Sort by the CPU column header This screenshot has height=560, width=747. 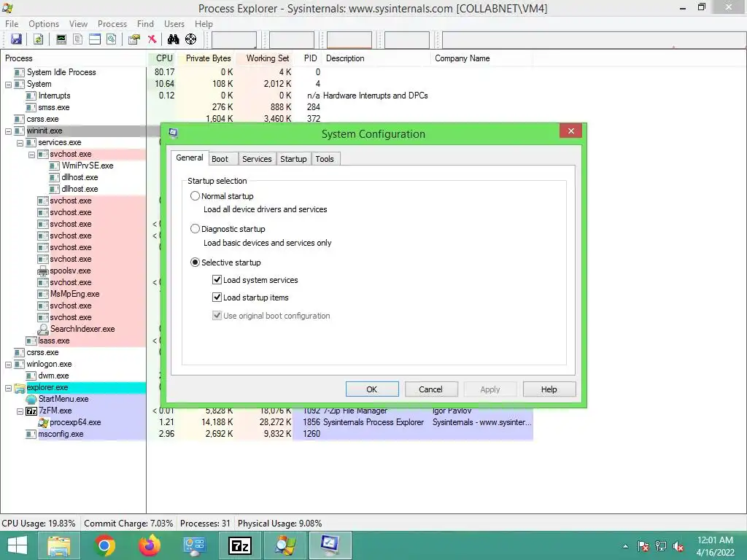click(162, 58)
